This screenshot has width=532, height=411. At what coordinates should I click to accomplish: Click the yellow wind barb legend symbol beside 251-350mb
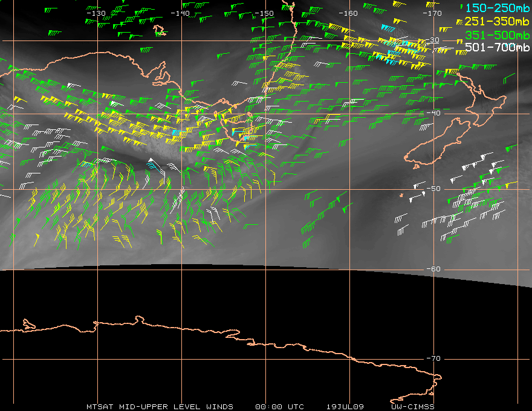pyautogui.click(x=459, y=22)
